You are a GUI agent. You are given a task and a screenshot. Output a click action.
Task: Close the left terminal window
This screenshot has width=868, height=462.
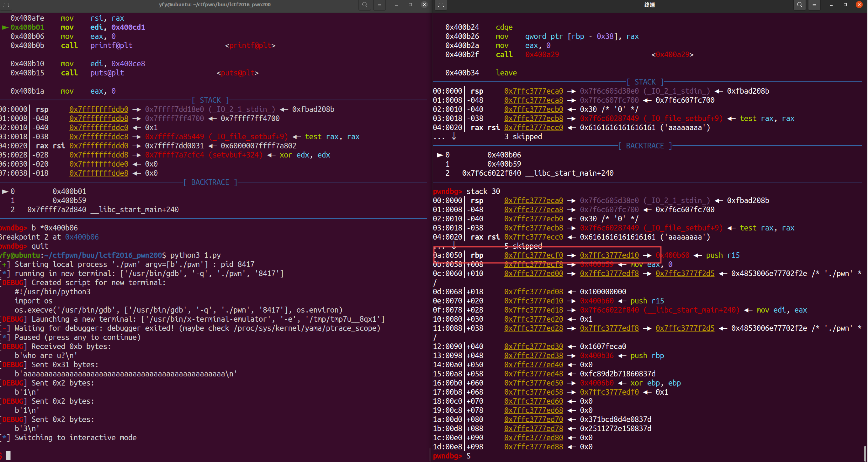424,5
